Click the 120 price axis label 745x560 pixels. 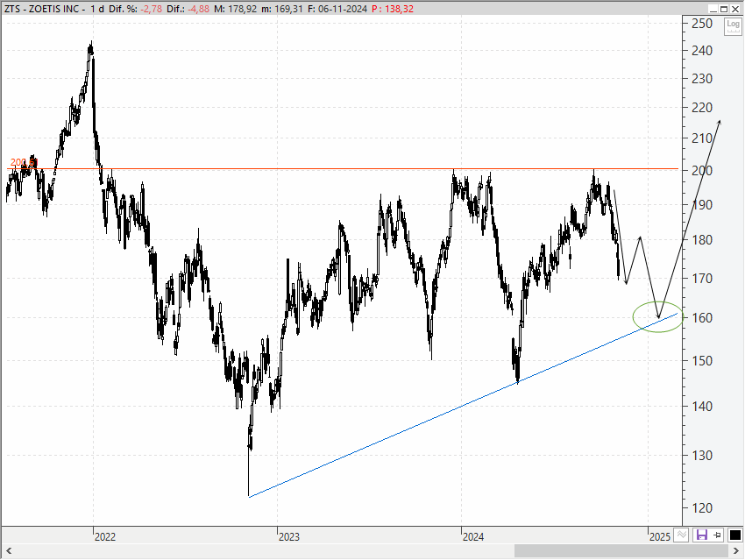point(702,508)
